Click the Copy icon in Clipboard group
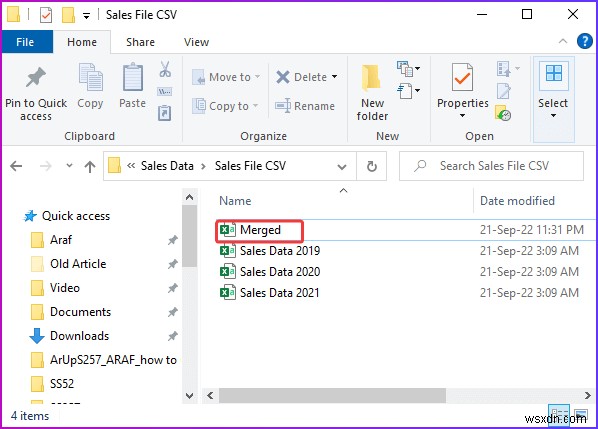The image size is (598, 429). coord(90,77)
